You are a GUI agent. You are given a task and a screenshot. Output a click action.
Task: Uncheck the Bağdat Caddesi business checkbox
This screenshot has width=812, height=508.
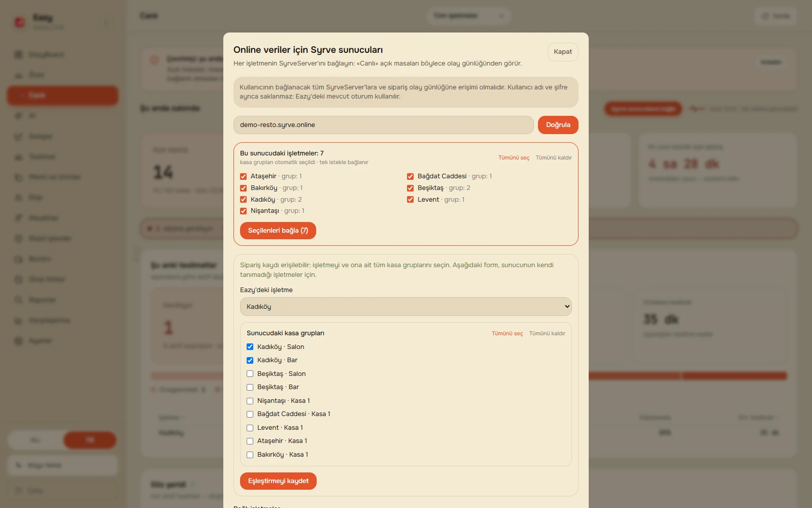click(411, 176)
